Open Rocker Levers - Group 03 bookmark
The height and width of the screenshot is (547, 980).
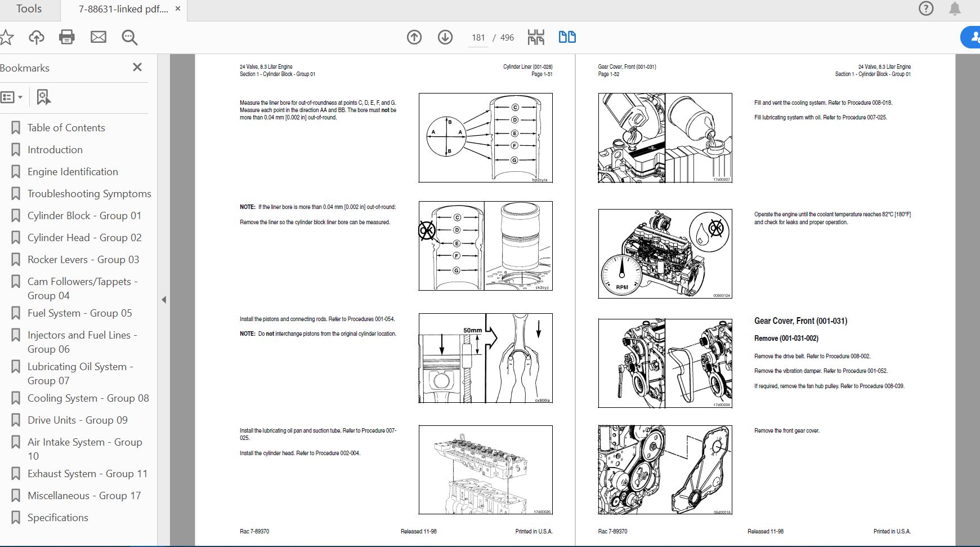83,260
